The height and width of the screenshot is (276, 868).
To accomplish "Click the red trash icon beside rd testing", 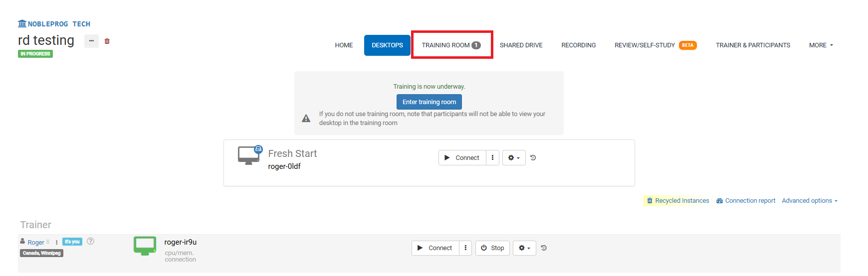I will pyautogui.click(x=107, y=41).
